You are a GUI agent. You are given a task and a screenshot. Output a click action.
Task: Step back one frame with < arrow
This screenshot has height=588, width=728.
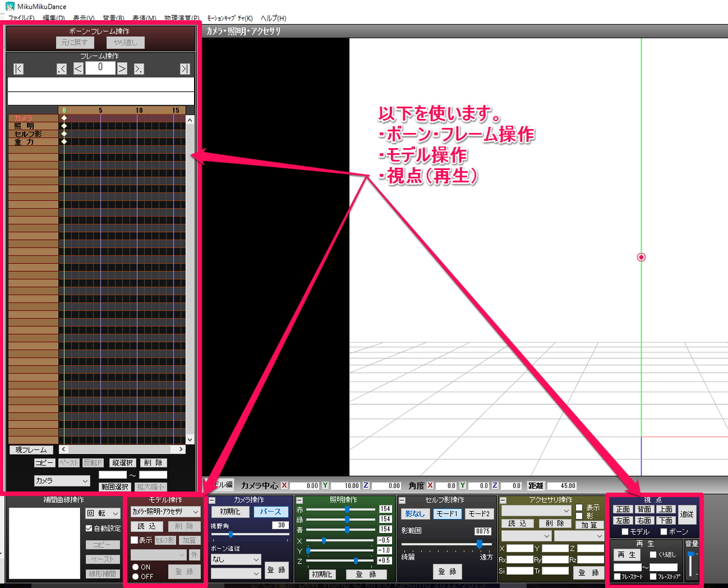(78, 68)
